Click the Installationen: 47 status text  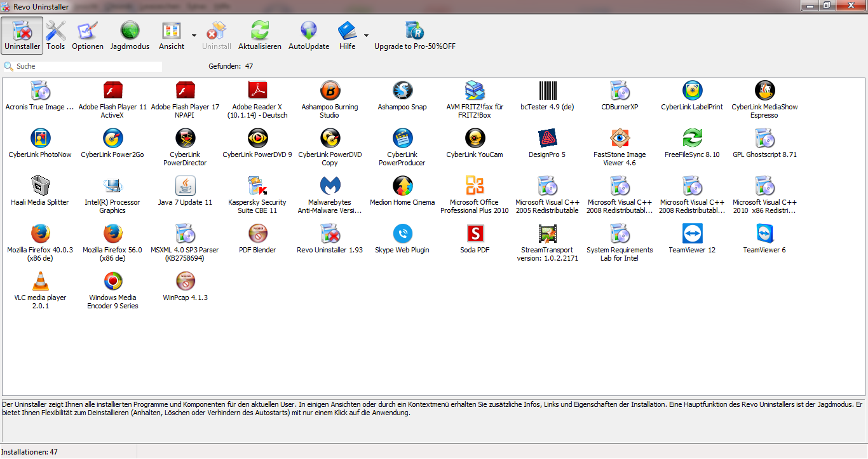tap(29, 452)
